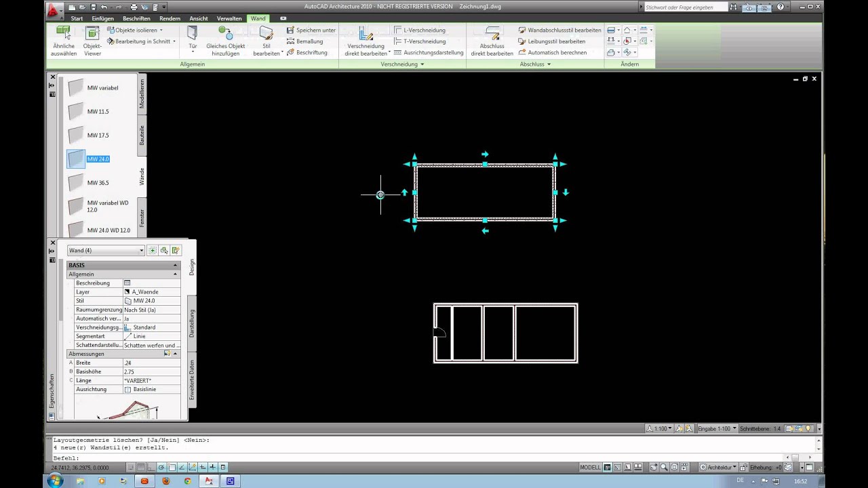This screenshot has width=868, height=488.
Task: Click the Breite value field .24
Action: 152,363
